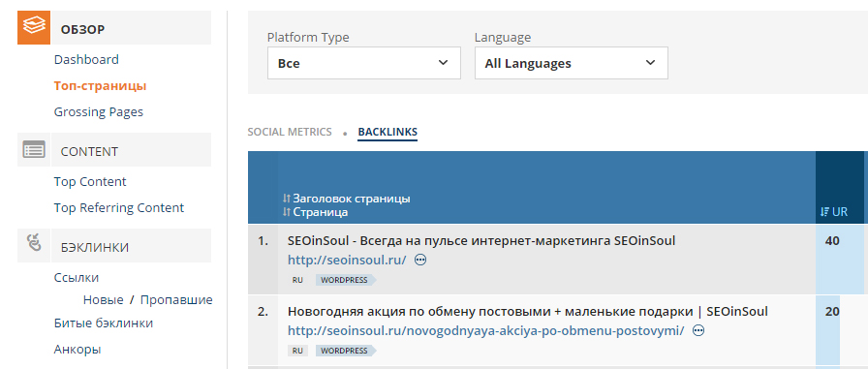
Task: Sort by the UR column
Action: [834, 212]
